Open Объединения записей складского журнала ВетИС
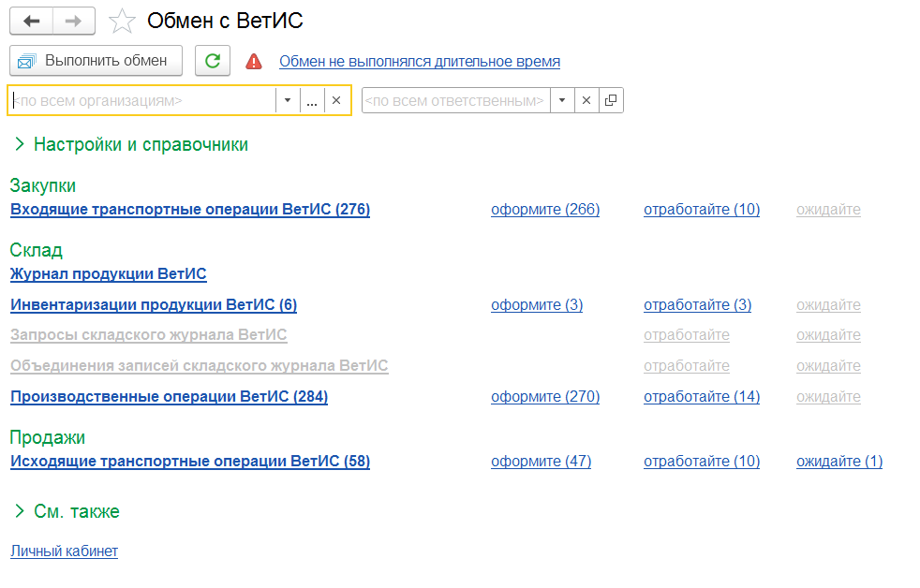The width and height of the screenshot is (920, 588). click(200, 366)
